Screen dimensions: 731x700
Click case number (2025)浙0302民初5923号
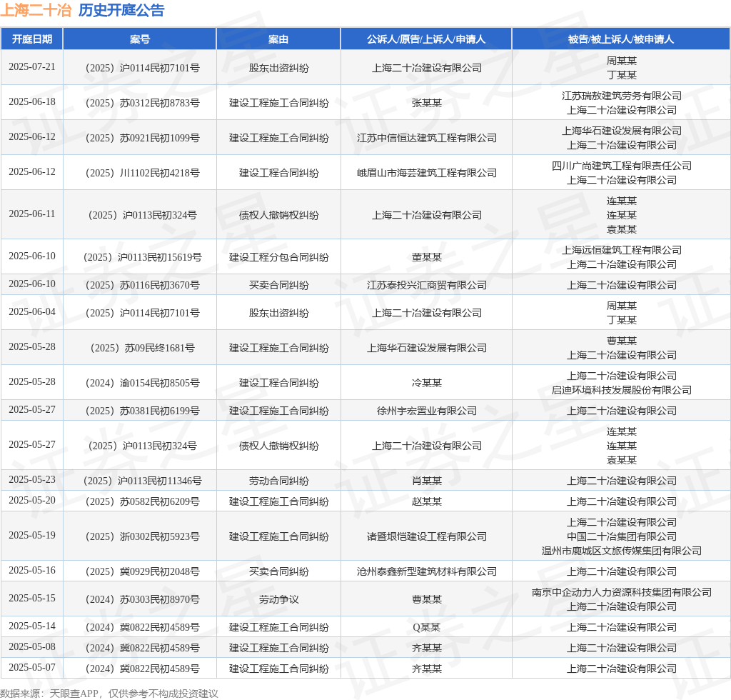tap(142, 536)
